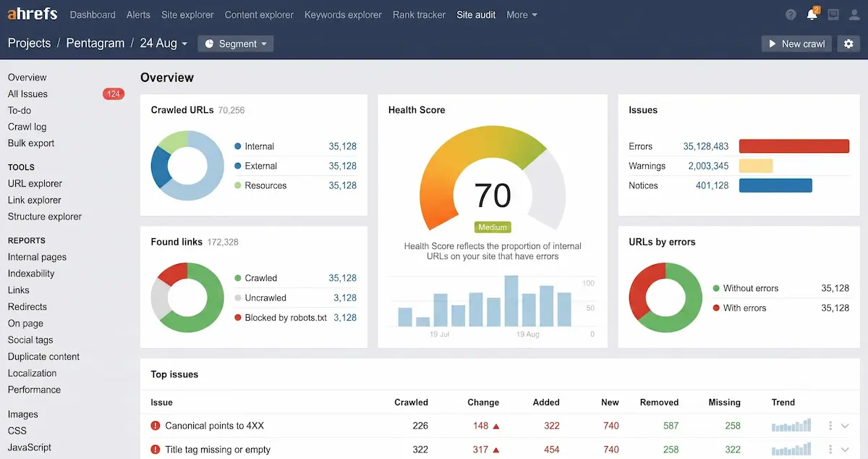Viewport: 868px width, 459px height.
Task: Click trend sparkline for Title tag missing
Action: pyautogui.click(x=792, y=450)
